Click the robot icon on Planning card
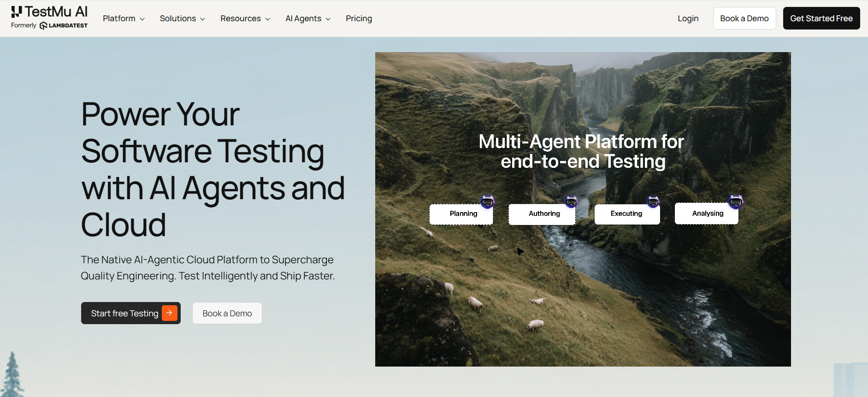Image resolution: width=868 pixels, height=397 pixels. tap(487, 201)
